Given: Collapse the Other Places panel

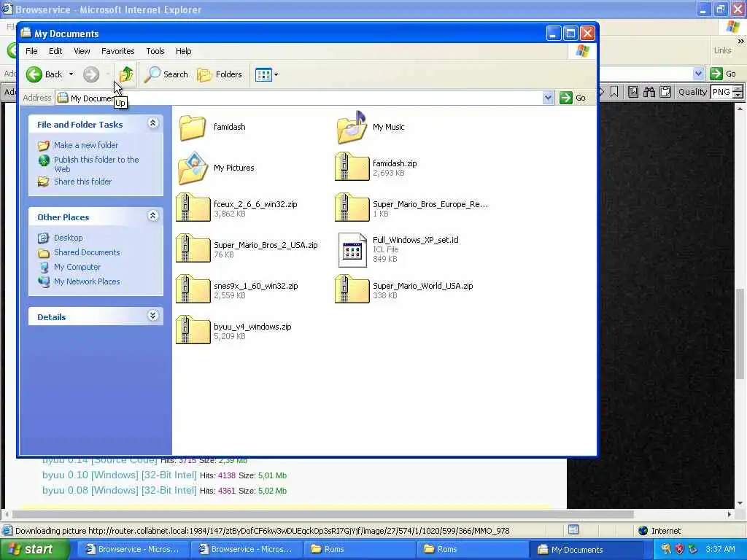Looking at the screenshot, I should tap(152, 216).
